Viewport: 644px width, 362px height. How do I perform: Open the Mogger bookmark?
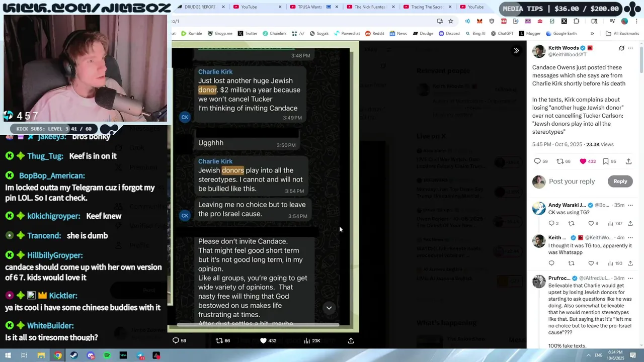[x=529, y=34]
